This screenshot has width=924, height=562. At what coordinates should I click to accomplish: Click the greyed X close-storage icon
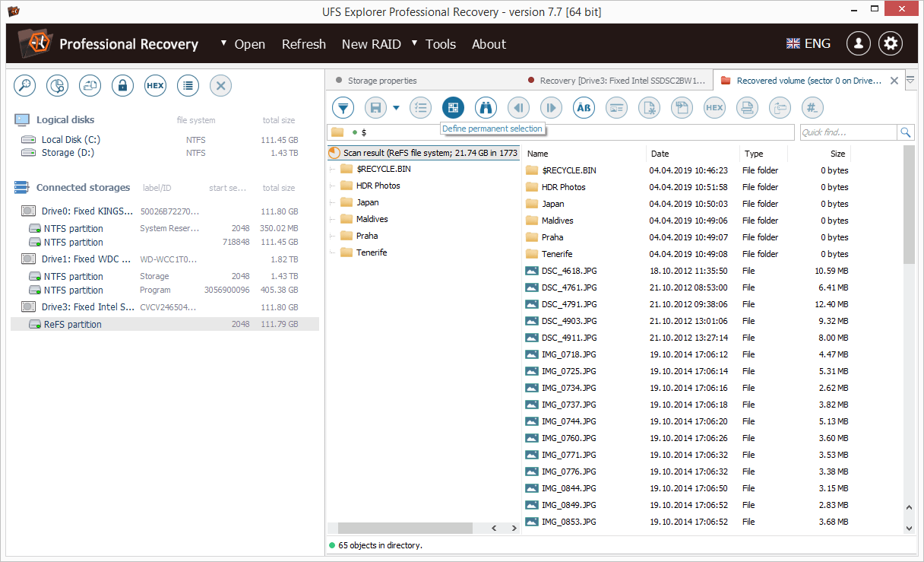[x=221, y=86]
